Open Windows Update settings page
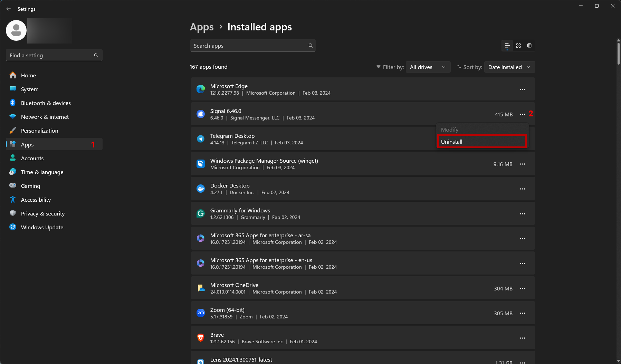Image resolution: width=621 pixels, height=364 pixels. [42, 227]
